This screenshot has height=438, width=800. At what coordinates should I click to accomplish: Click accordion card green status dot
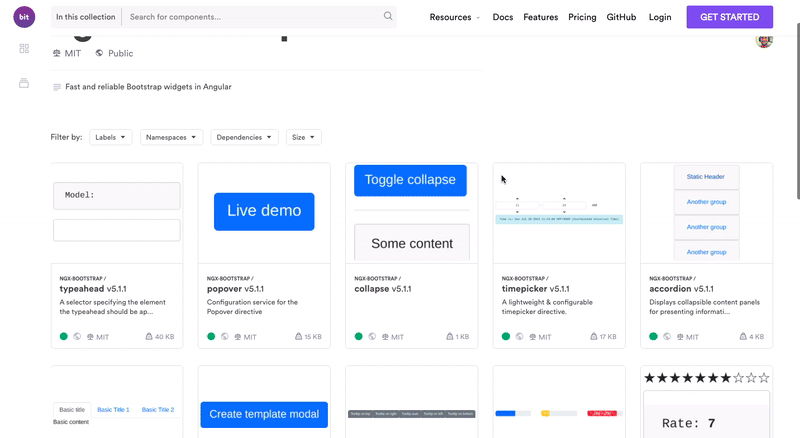point(653,336)
